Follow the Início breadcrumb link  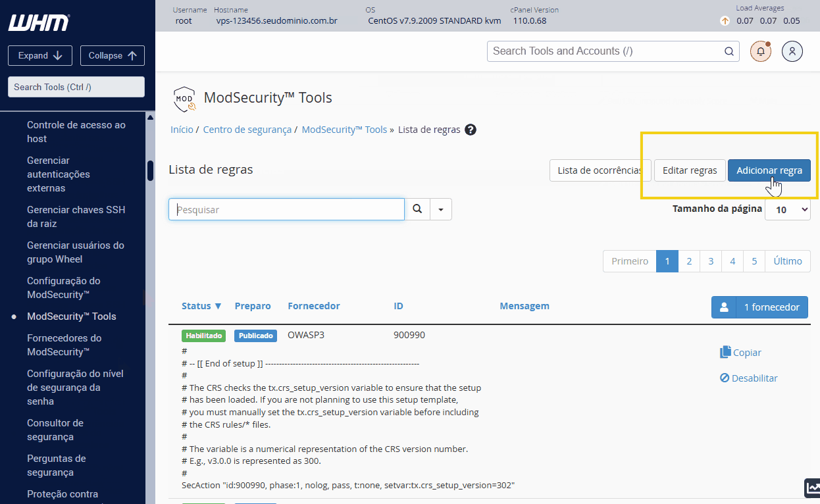[182, 130]
